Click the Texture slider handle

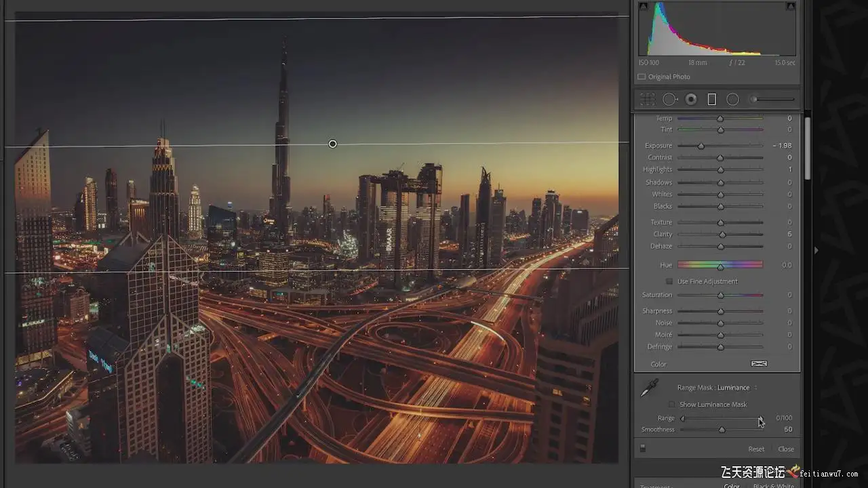tap(720, 222)
